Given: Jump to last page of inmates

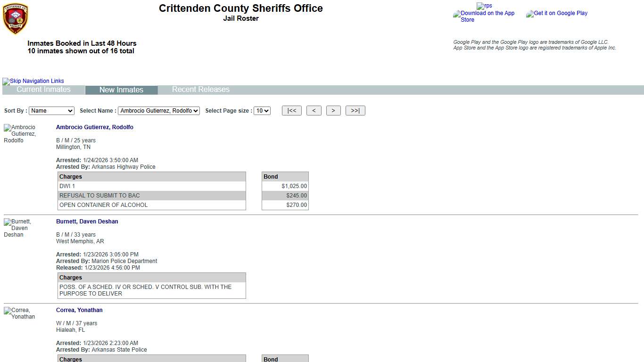Looking at the screenshot, I should 355,111.
